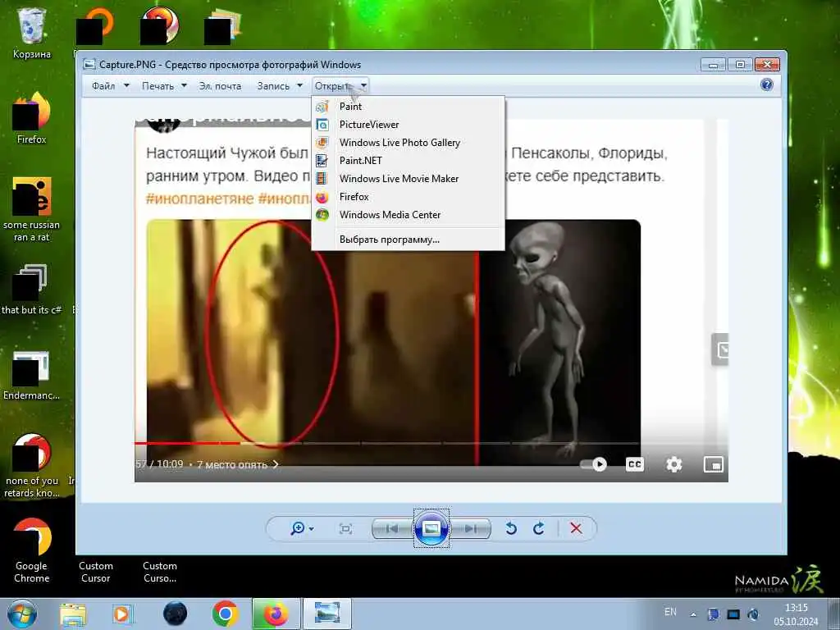Click the Firefox icon in the menu
Viewport: 840px width, 630px height.
click(322, 197)
